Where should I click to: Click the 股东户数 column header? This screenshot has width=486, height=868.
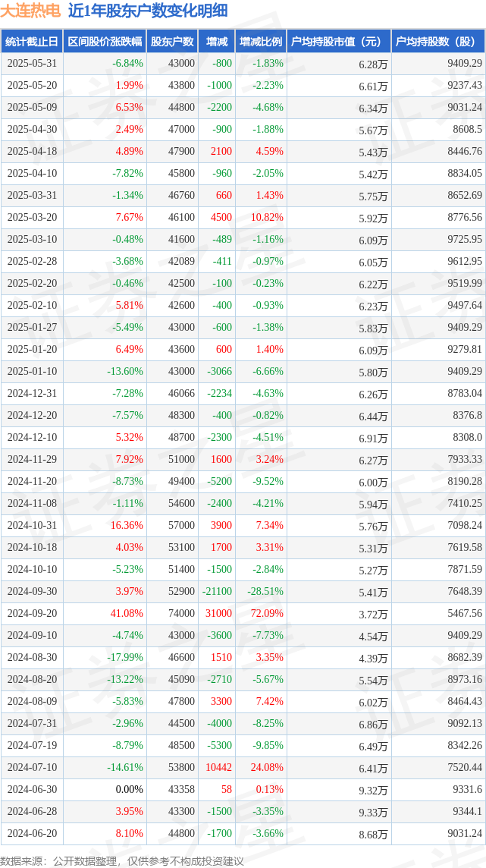click(x=172, y=42)
